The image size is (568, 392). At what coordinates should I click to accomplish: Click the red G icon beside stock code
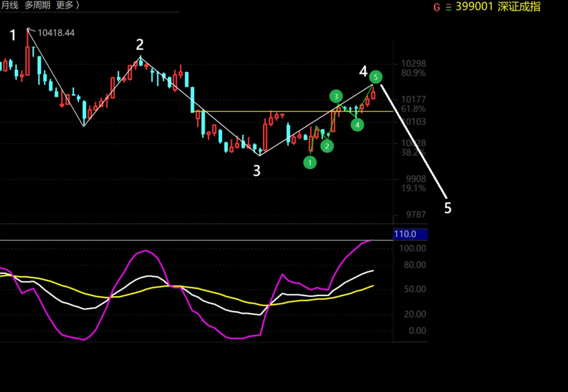point(437,7)
